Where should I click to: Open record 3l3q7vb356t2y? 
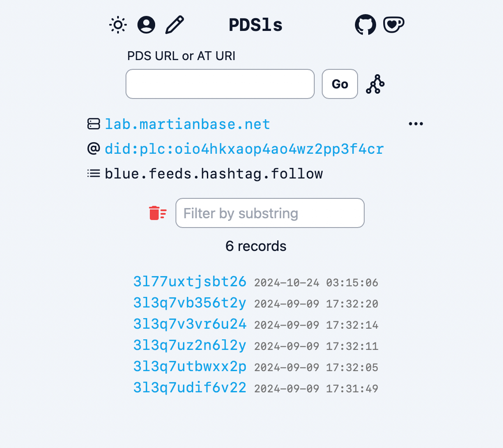(x=190, y=303)
